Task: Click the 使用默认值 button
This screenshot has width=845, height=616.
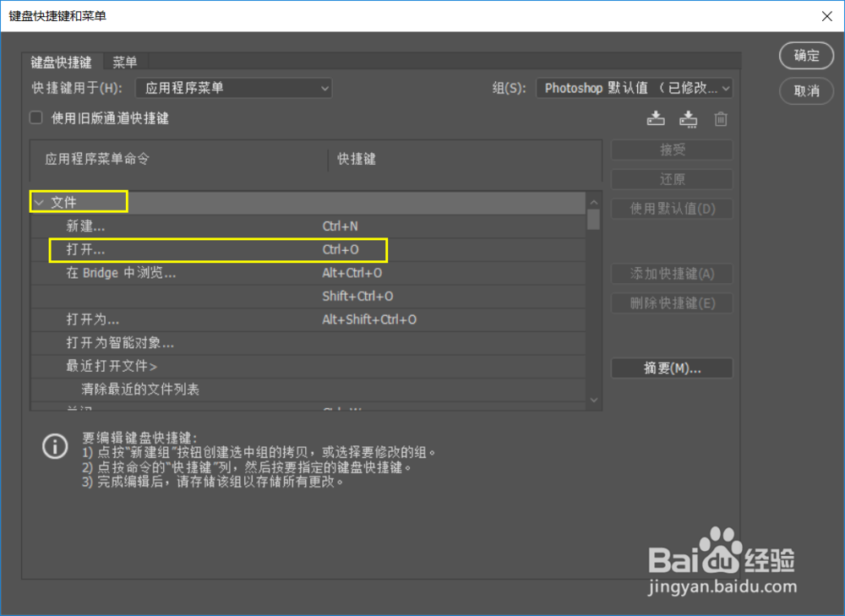Action: [x=672, y=209]
